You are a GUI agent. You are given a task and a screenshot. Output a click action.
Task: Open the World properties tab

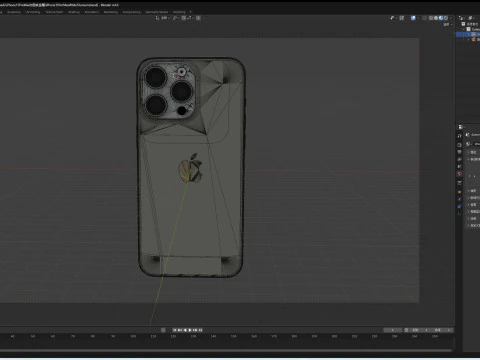(459, 174)
